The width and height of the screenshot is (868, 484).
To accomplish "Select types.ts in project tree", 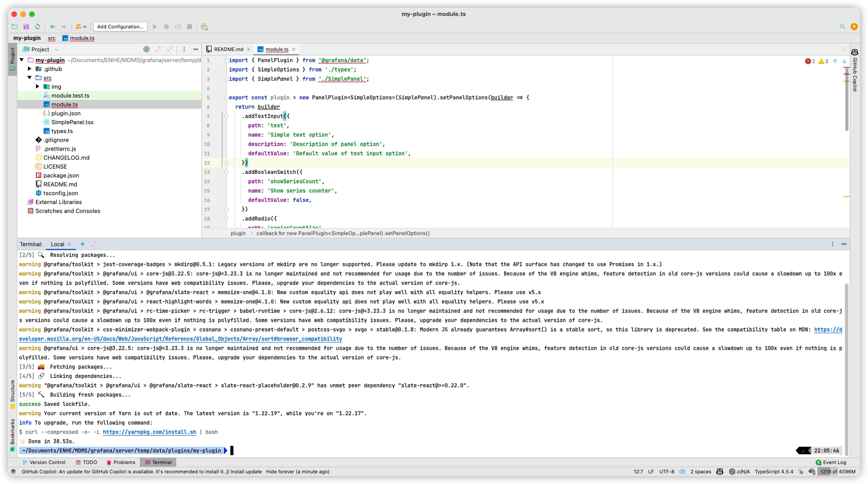I will pyautogui.click(x=62, y=131).
